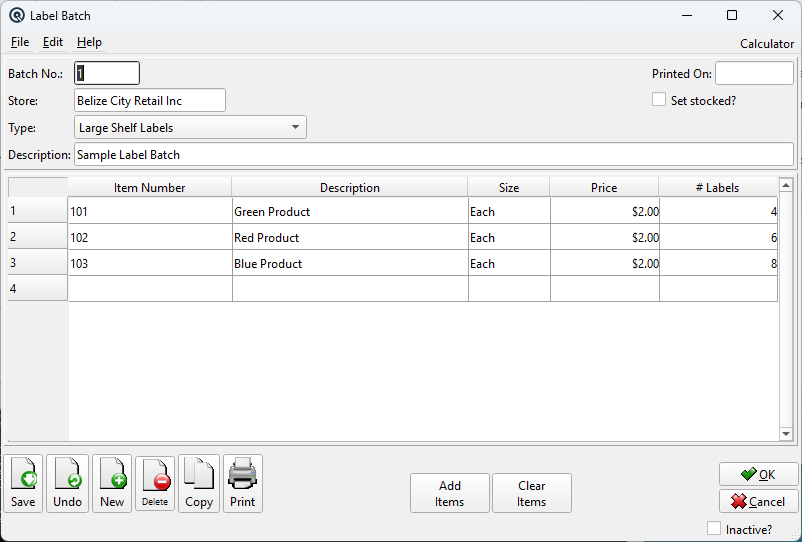Open the Edit menu
802x542 pixels.
53,42
